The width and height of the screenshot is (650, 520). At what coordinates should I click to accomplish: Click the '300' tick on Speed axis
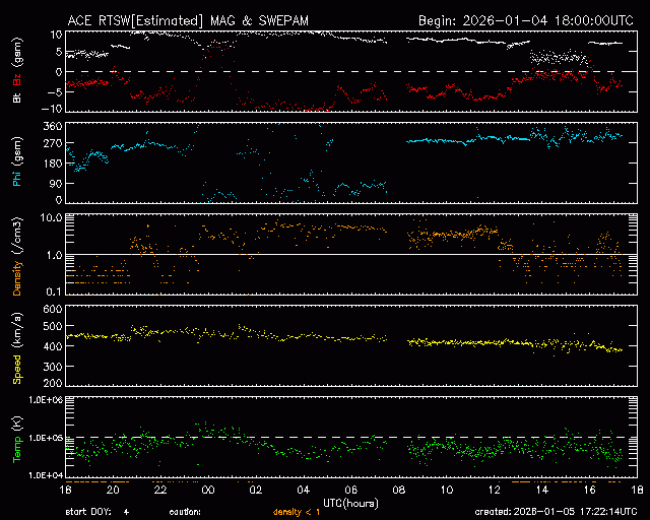click(x=53, y=367)
